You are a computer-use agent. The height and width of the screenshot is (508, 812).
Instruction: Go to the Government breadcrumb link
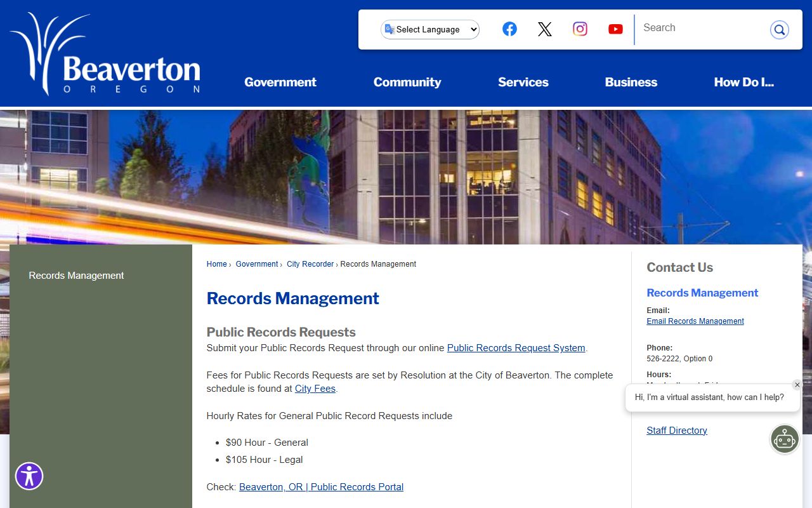tap(257, 264)
